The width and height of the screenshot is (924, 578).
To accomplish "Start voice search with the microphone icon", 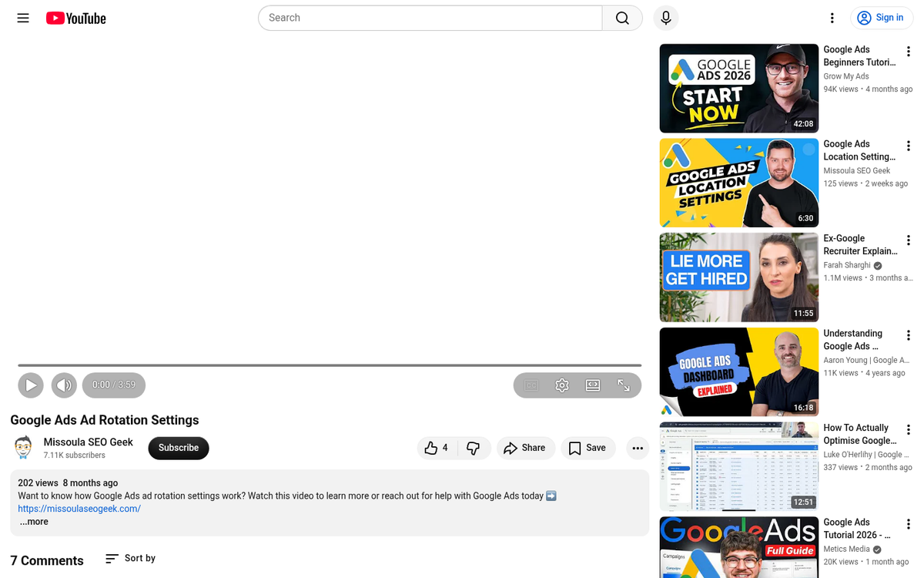I will pos(665,18).
